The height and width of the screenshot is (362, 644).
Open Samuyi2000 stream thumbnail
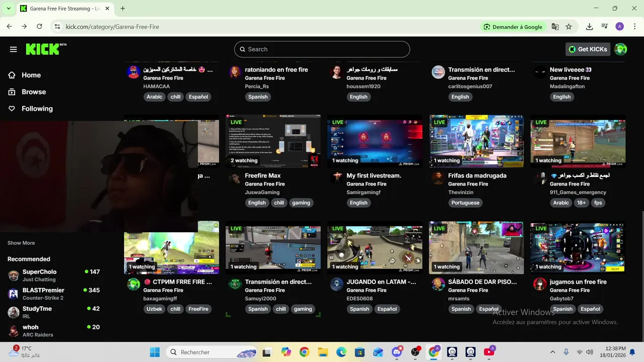click(273, 247)
